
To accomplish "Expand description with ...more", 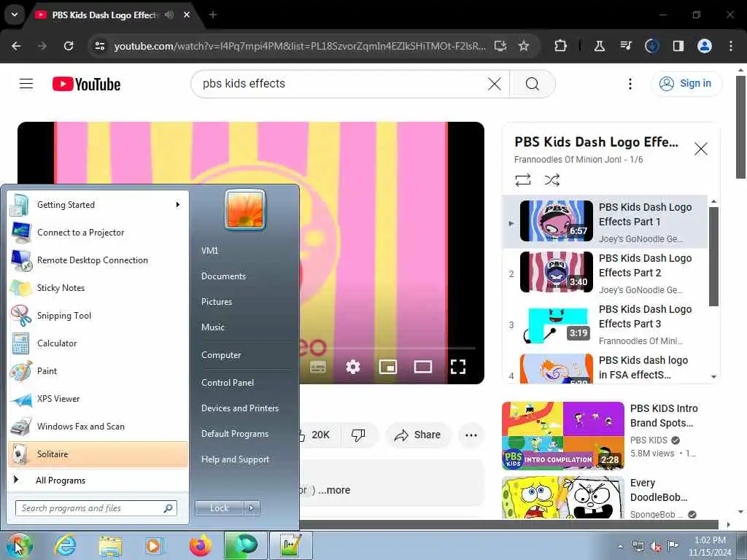I will click(334, 490).
